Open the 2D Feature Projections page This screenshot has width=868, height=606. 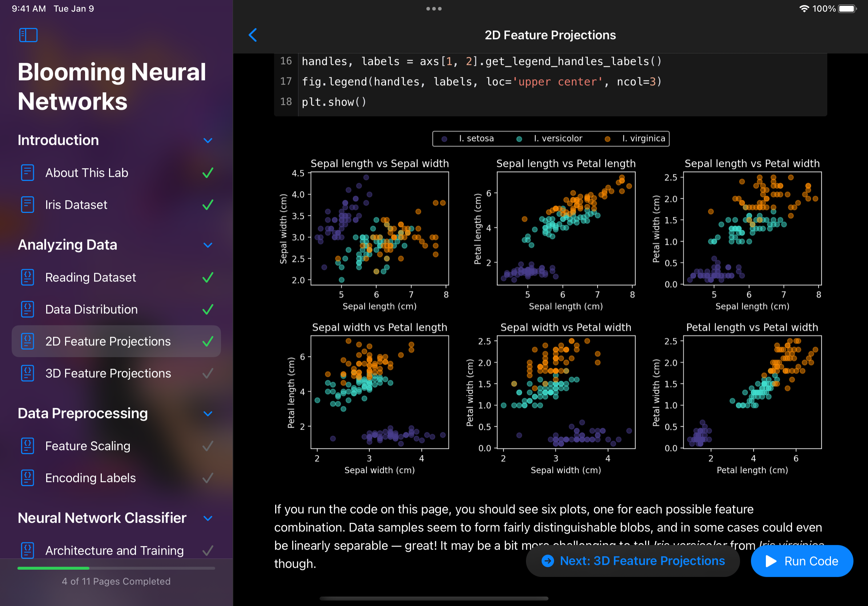(x=108, y=341)
